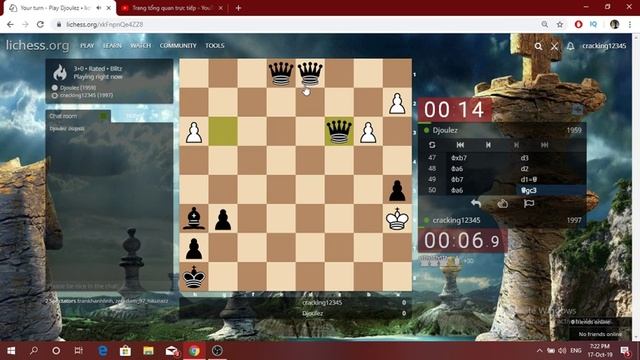
Task: Mute the lichess tab audio icon
Action: click(x=99, y=8)
